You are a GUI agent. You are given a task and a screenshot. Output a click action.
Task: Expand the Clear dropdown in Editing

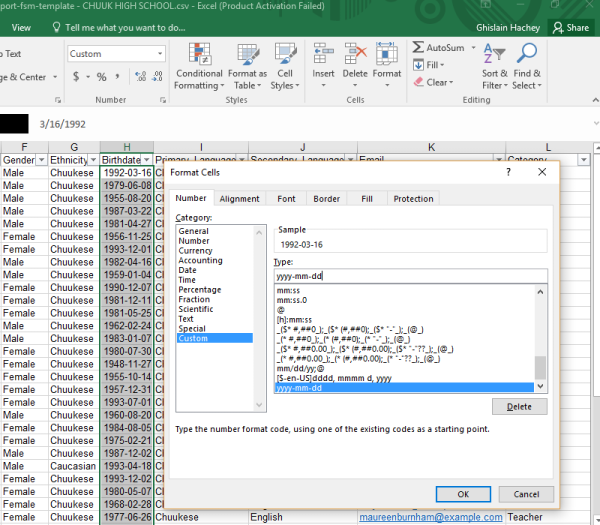[439, 83]
